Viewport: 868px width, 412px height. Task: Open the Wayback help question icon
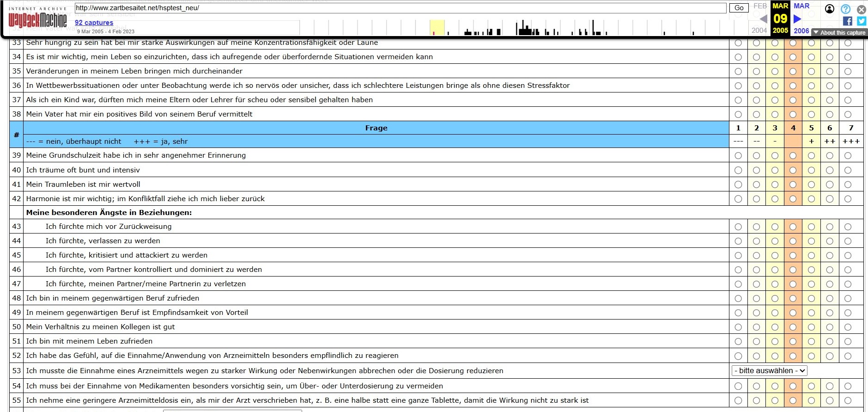click(x=845, y=9)
